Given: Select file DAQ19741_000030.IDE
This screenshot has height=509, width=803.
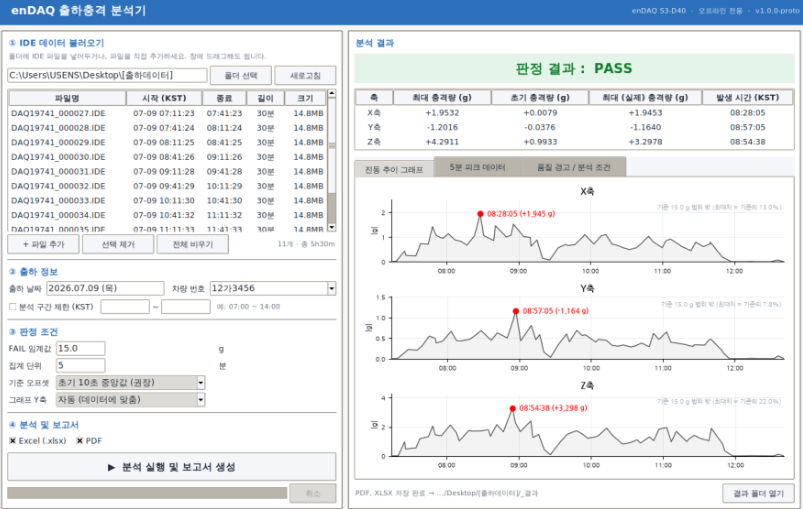Looking at the screenshot, I should click(x=167, y=157).
